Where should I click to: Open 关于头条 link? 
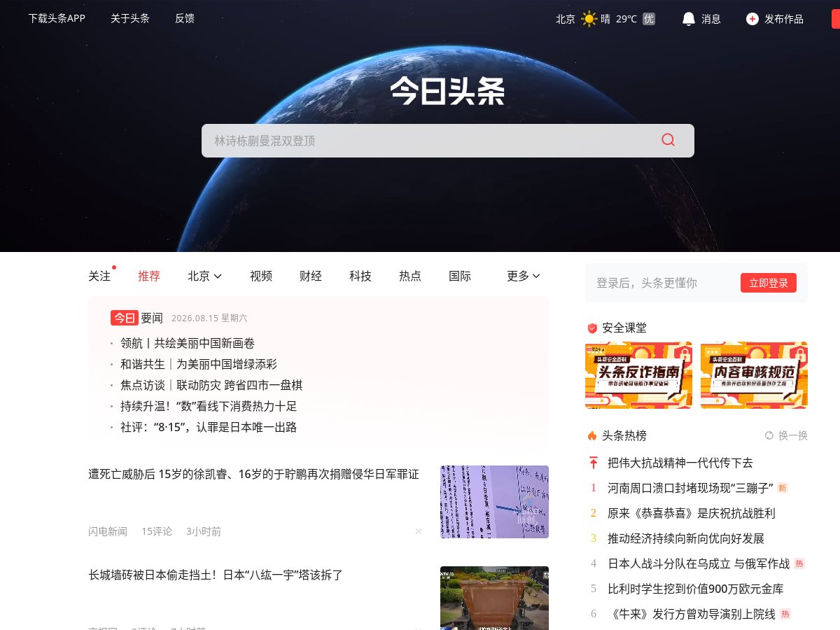click(130, 18)
